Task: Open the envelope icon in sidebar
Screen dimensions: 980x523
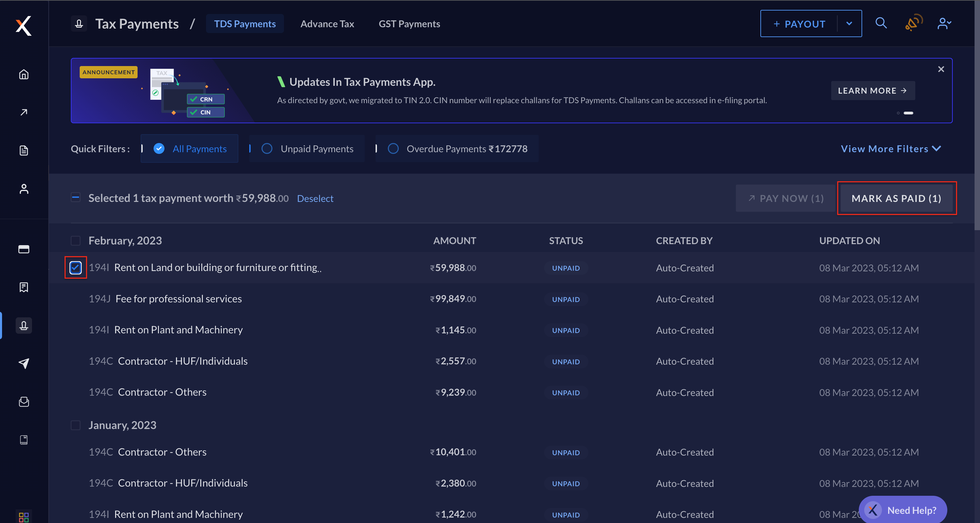Action: point(23,402)
